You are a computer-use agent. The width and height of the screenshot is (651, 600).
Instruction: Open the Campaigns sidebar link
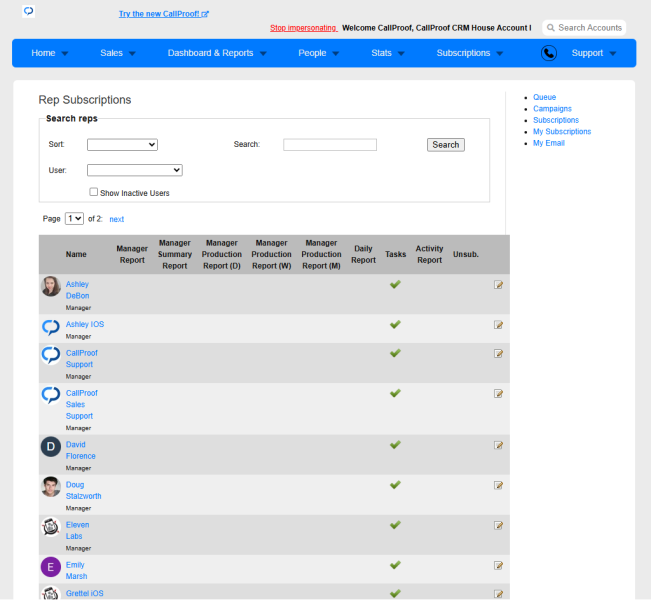tap(552, 109)
